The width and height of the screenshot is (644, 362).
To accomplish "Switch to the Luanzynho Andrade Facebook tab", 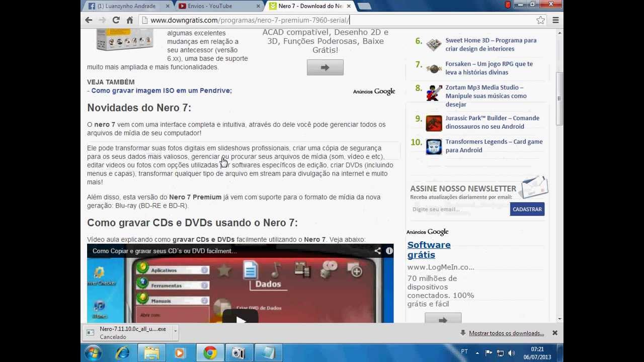I will 126,6.
